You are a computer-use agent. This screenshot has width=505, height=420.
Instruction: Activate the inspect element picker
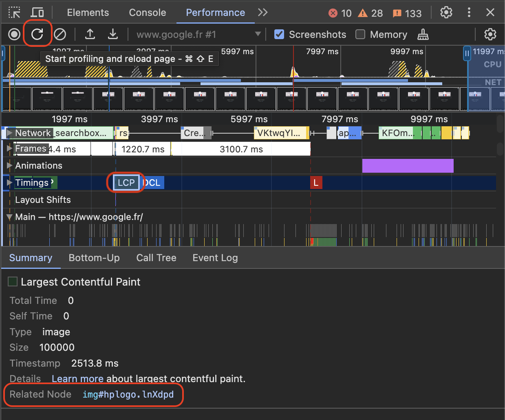(14, 13)
